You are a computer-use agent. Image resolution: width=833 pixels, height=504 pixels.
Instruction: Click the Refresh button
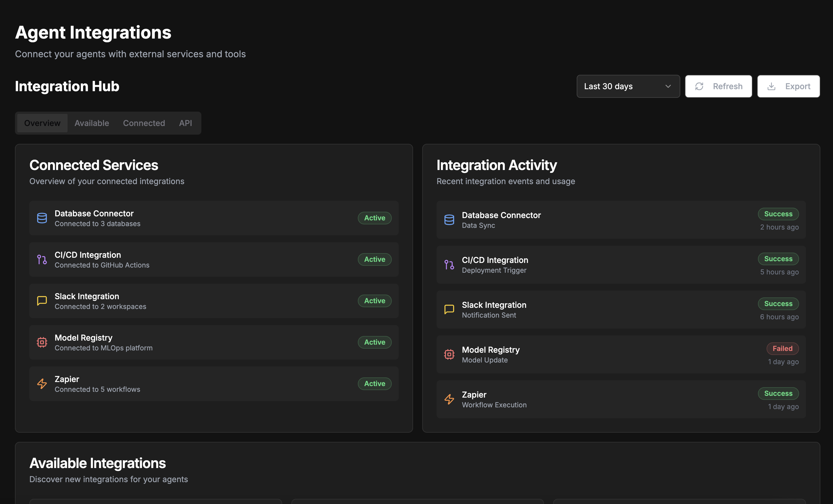point(719,86)
